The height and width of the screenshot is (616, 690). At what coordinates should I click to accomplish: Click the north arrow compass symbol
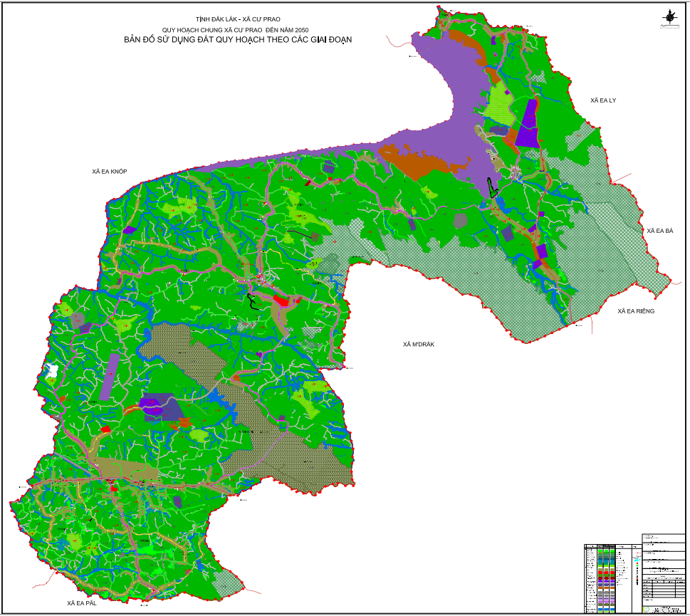point(670,19)
